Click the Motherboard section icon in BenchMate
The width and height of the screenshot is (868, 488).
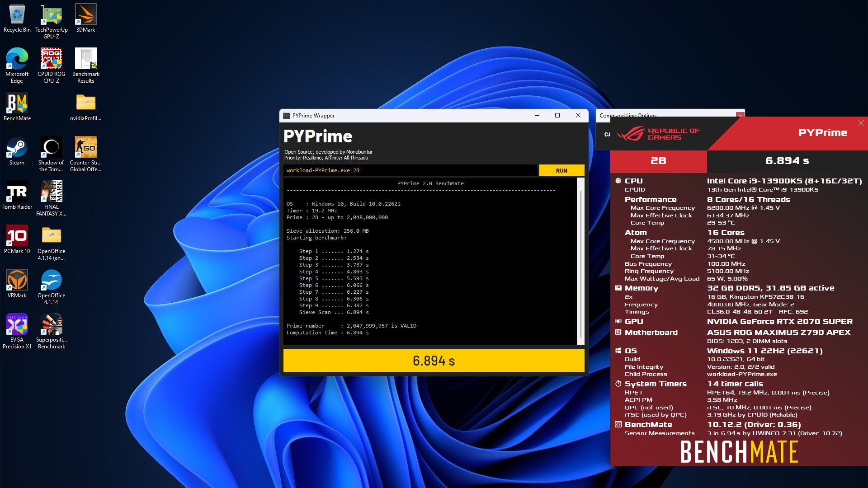coord(618,332)
